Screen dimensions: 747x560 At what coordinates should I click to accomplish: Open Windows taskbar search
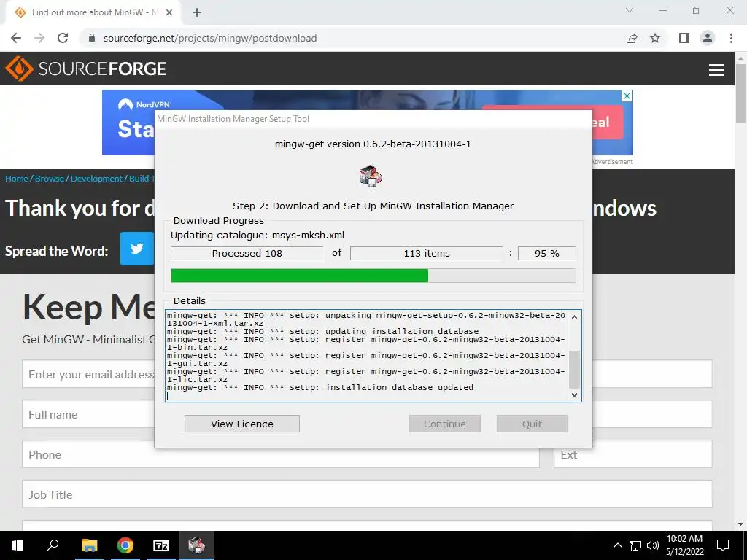click(x=53, y=545)
